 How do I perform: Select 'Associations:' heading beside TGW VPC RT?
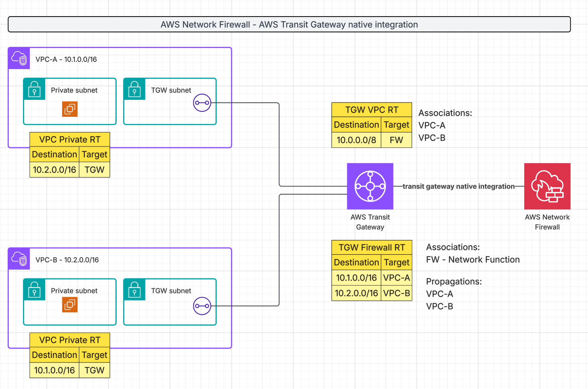point(445,113)
